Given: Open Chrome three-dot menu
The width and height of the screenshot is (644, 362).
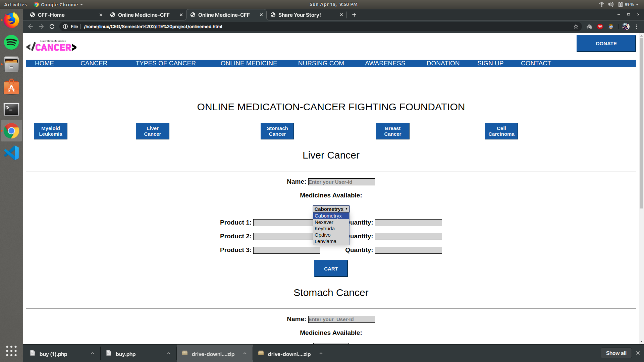Looking at the screenshot, I should pos(637,26).
